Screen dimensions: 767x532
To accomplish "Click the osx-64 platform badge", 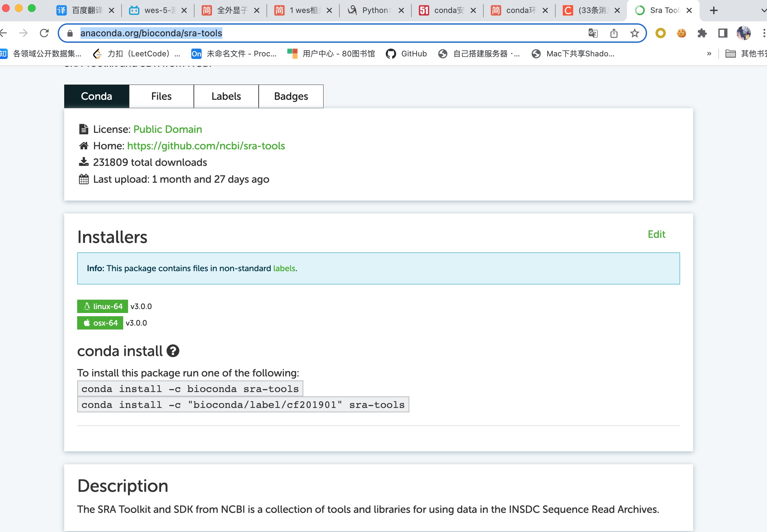I will point(100,323).
